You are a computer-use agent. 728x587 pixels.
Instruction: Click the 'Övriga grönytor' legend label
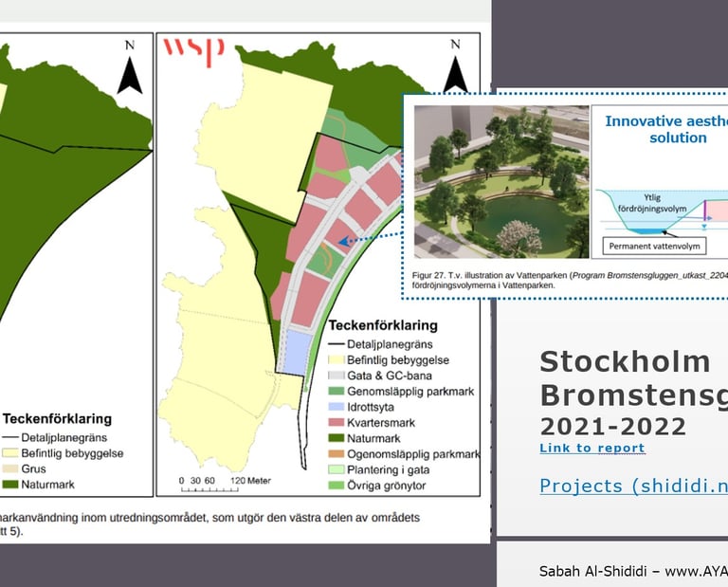[387, 486]
